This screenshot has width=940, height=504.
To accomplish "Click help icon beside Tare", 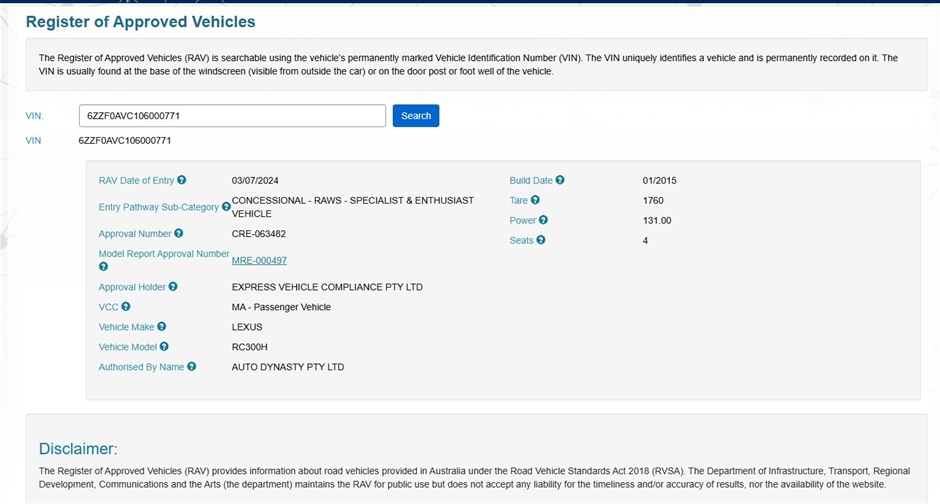I will 535,201.
